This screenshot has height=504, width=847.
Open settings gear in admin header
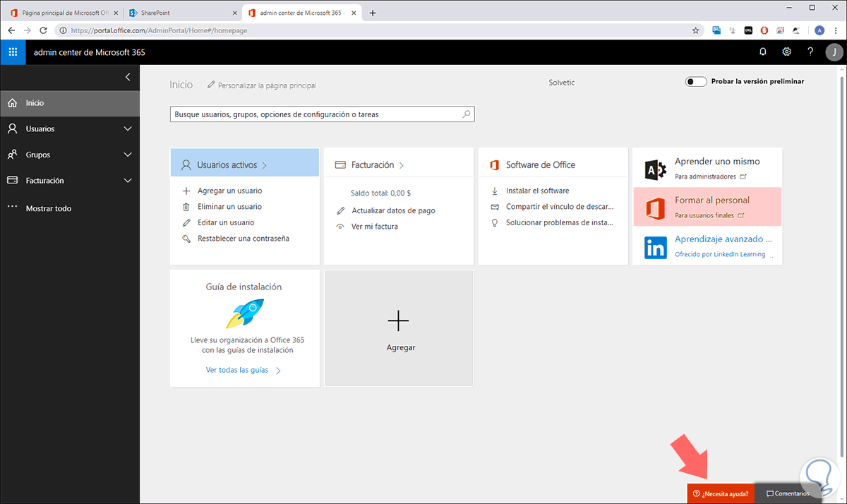pos(787,52)
